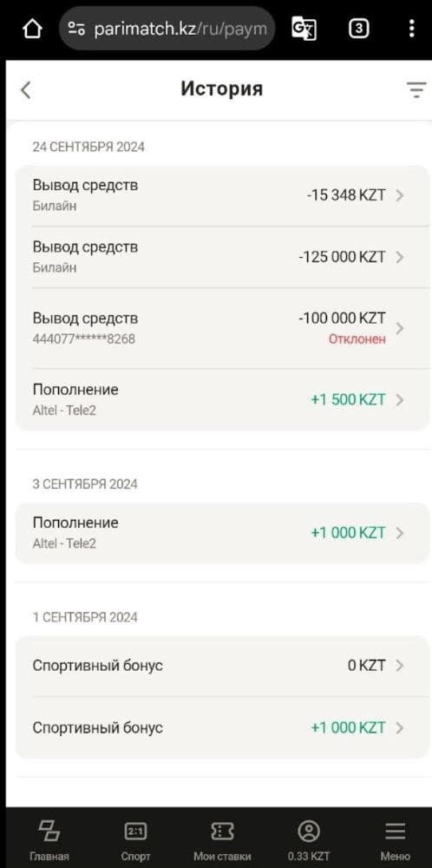Open the +1 000 KZT Спортивный бонус entry

click(x=222, y=727)
